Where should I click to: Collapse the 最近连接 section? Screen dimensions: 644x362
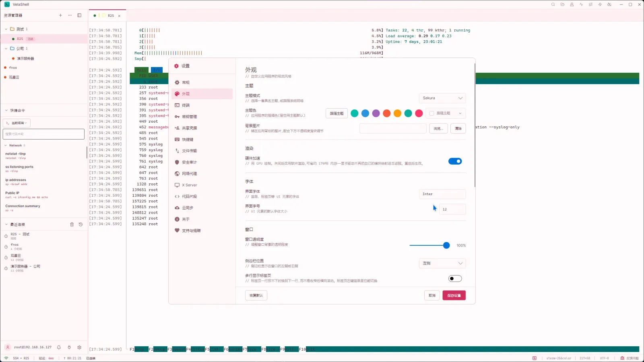(x=6, y=224)
